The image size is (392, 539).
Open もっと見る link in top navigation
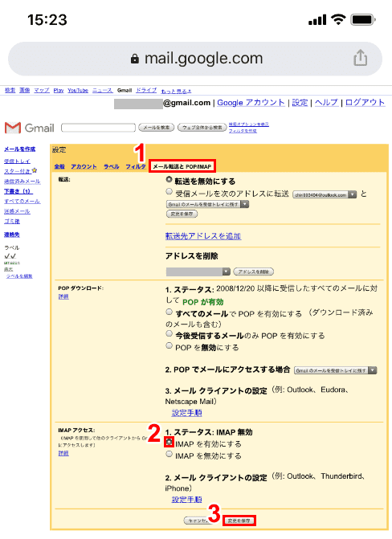176,91
